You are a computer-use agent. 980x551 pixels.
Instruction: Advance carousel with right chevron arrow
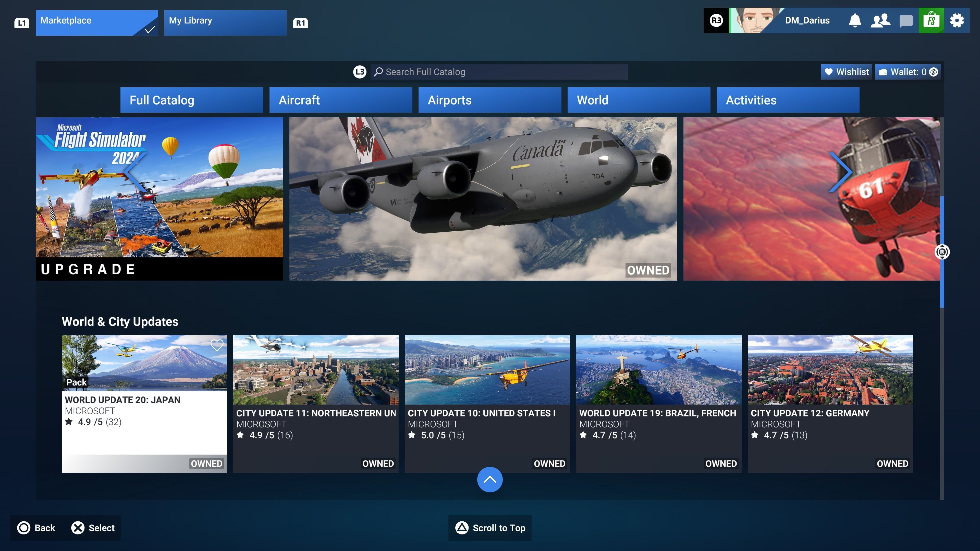point(841,172)
